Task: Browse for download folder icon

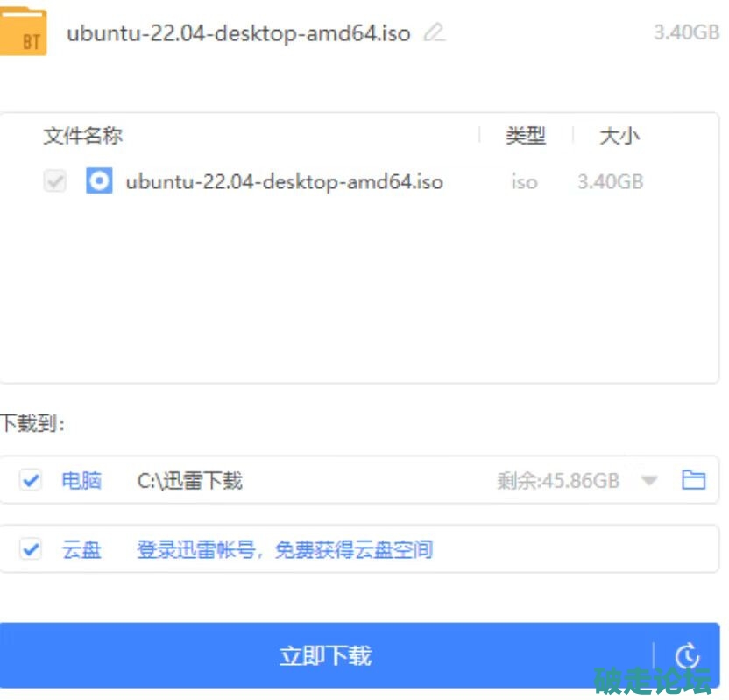Action: click(x=693, y=480)
